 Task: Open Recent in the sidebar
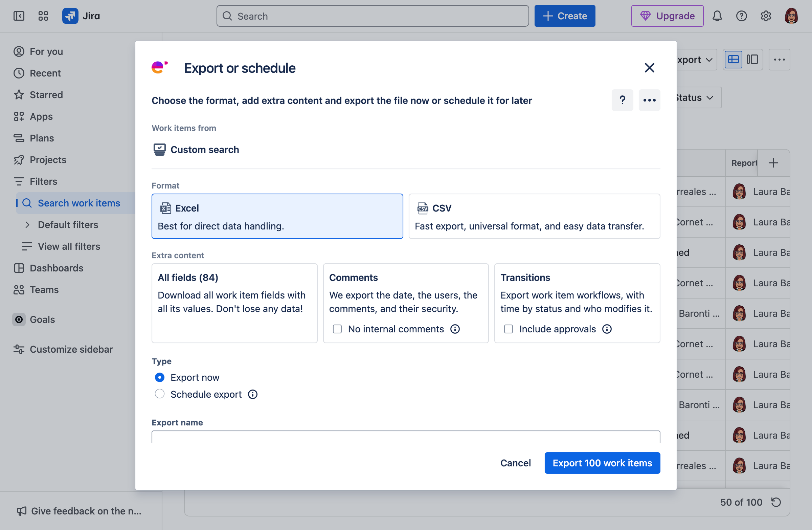coord(45,73)
